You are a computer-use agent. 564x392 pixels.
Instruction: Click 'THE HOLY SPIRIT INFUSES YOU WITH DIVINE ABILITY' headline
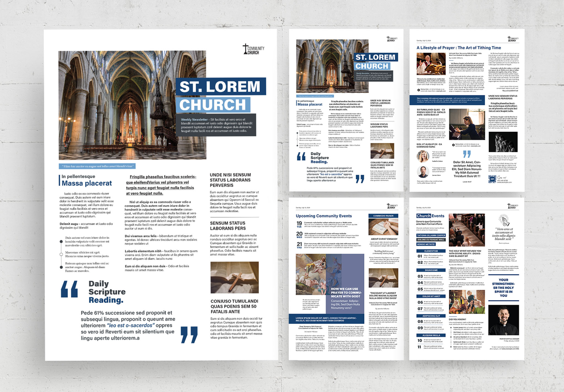pos(465,253)
